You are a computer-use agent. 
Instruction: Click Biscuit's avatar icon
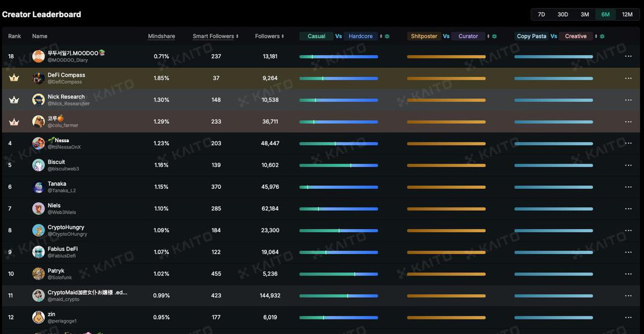(x=38, y=165)
